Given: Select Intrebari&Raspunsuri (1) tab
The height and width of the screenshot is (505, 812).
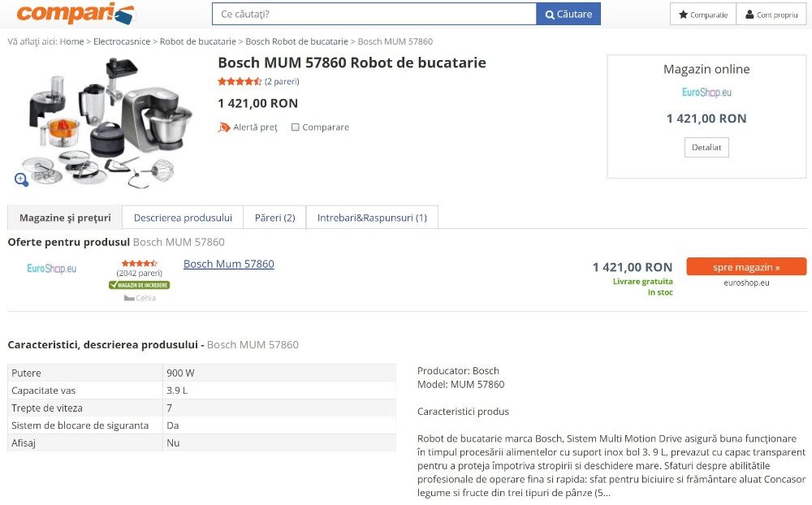Looking at the screenshot, I should tap(372, 218).
